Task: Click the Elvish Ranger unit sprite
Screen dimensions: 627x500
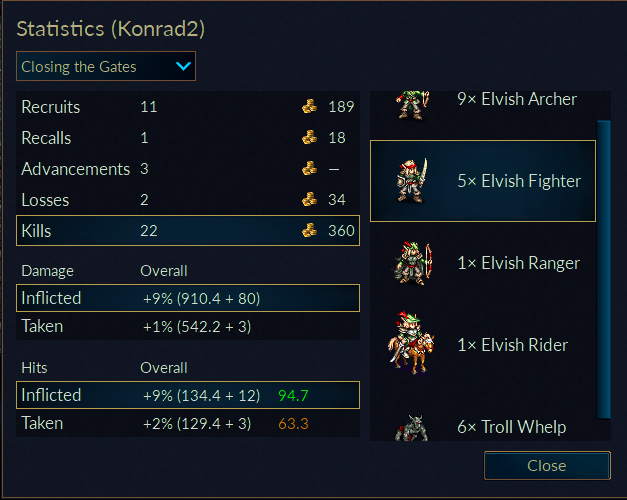Action: (413, 263)
